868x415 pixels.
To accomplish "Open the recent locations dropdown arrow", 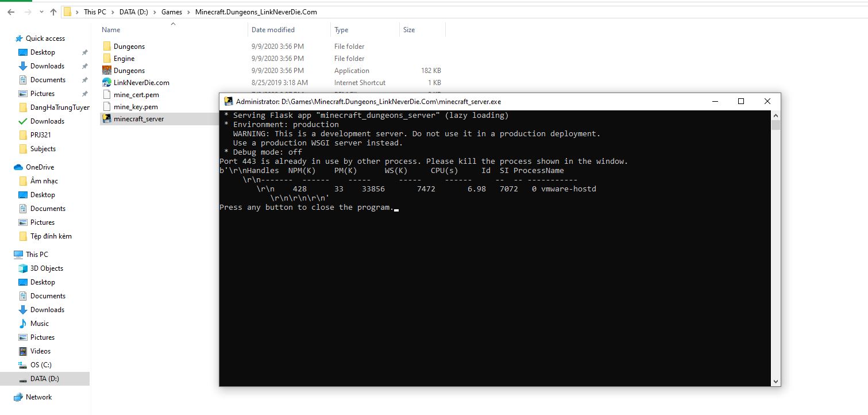I will point(40,11).
